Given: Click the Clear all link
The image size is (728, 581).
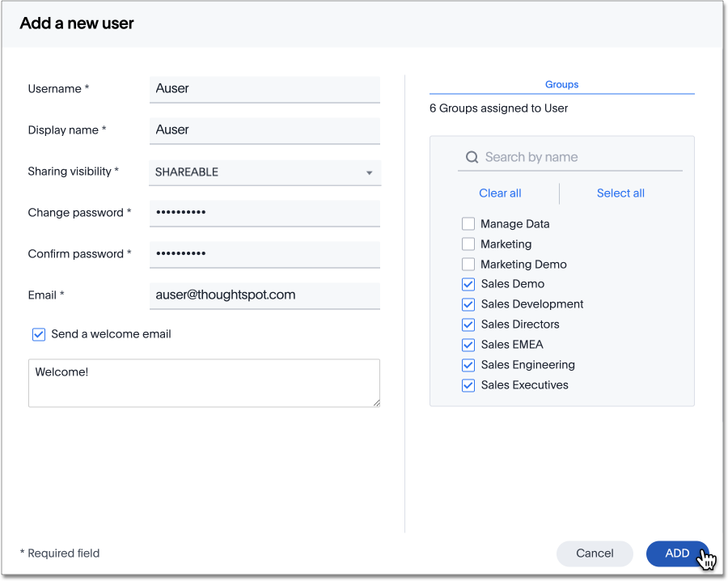Looking at the screenshot, I should 500,193.
